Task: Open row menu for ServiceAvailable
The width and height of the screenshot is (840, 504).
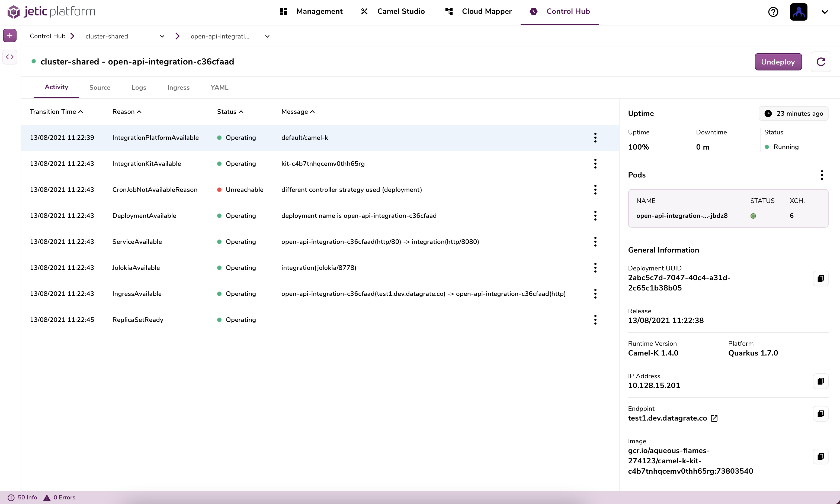Action: [x=595, y=242]
